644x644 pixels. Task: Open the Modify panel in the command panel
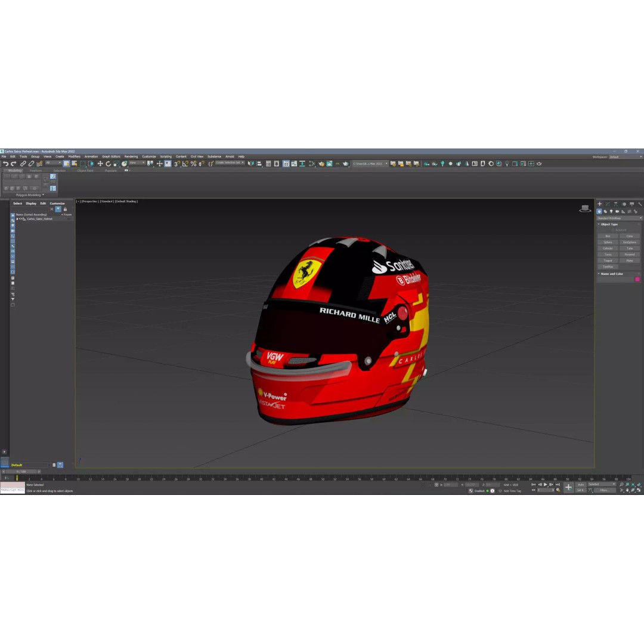[x=608, y=203]
